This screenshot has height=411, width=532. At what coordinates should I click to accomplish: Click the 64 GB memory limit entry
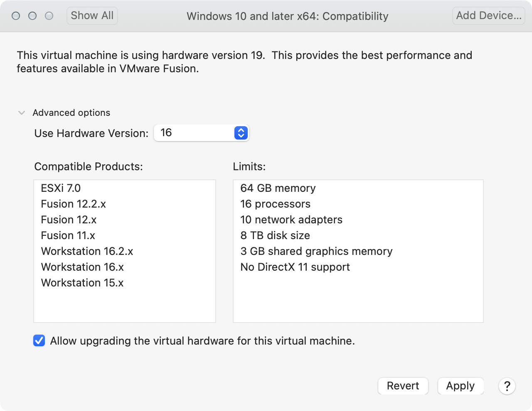coord(278,188)
